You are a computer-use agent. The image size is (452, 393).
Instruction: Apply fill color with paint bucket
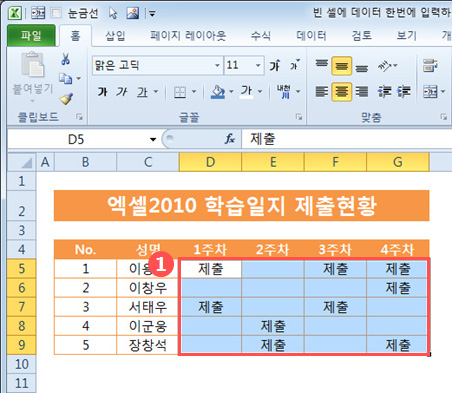218,92
